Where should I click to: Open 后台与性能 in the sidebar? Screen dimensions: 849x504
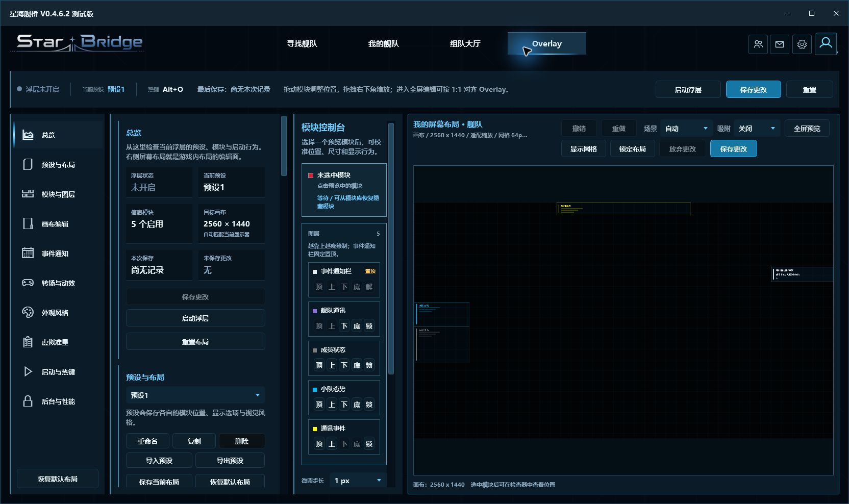[58, 401]
